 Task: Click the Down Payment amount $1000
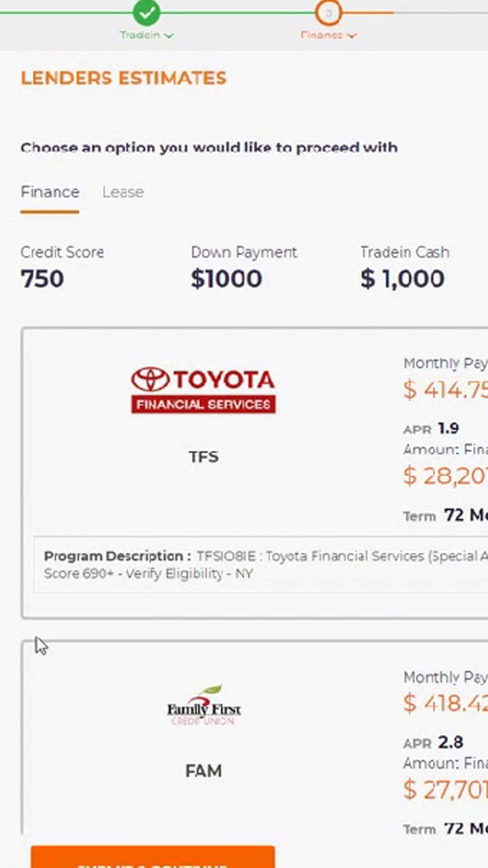226,279
